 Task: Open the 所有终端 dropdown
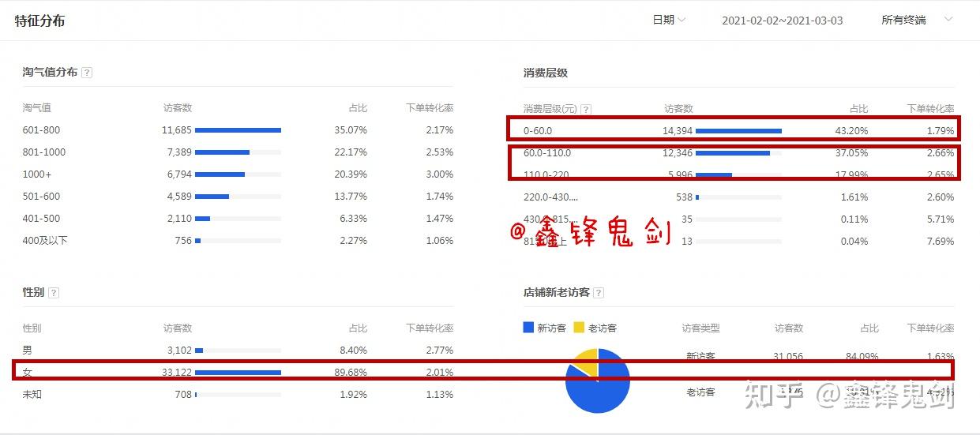(x=918, y=20)
